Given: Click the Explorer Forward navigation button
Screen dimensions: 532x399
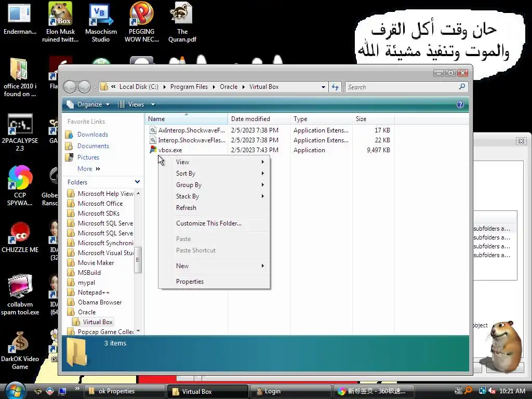Looking at the screenshot, I should coord(84,87).
